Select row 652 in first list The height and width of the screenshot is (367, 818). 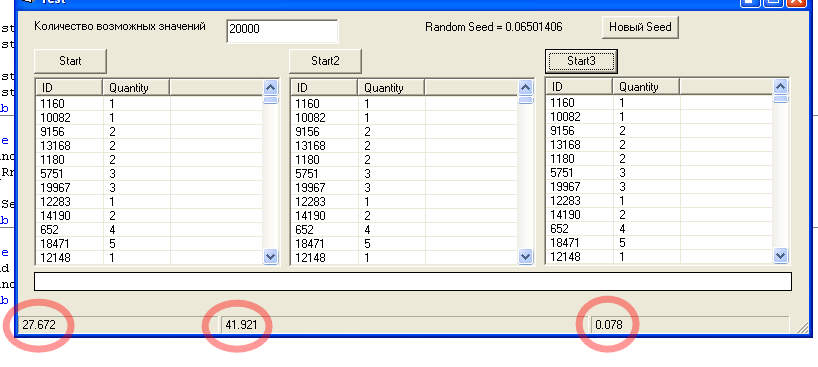click(149, 230)
